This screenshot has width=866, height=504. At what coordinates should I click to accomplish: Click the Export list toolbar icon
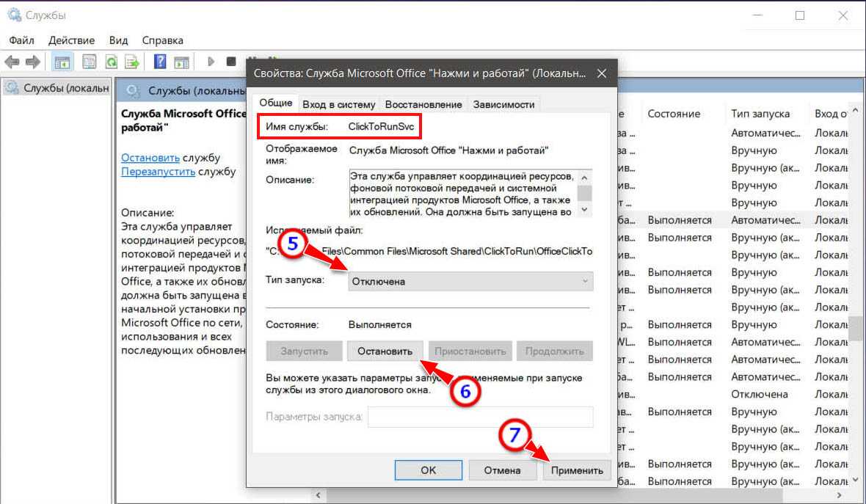(x=132, y=62)
